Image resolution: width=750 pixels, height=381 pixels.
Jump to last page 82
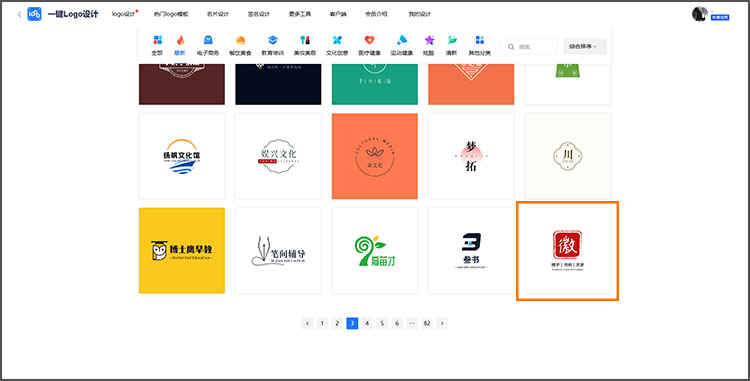(x=427, y=324)
